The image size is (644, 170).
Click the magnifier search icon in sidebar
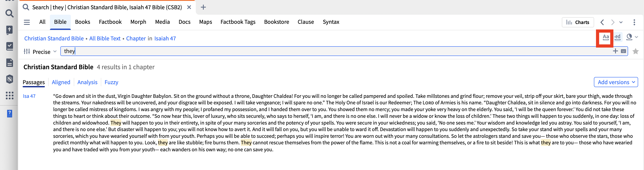point(9,13)
